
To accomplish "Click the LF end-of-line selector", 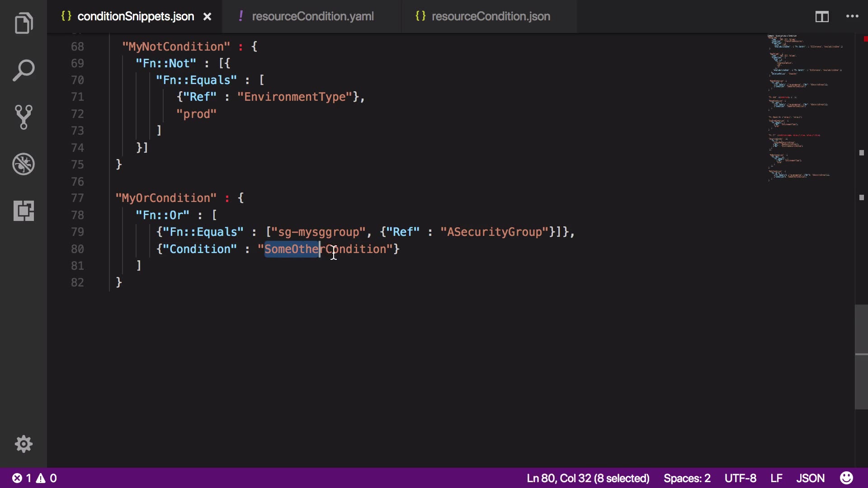I will pyautogui.click(x=776, y=478).
